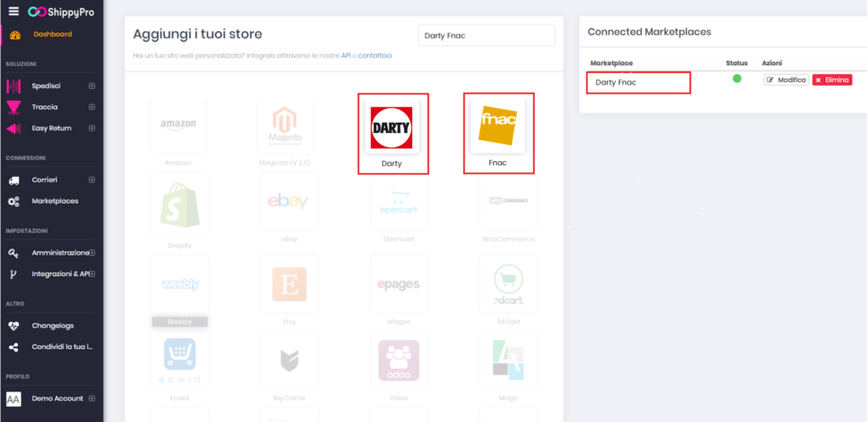
Task: Follow the API link
Action: [346, 56]
